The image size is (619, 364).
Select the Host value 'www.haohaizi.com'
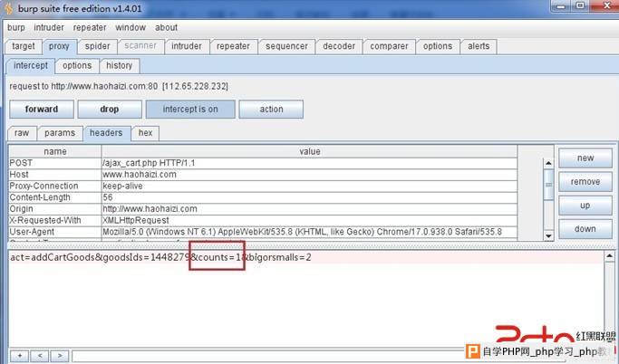(x=310, y=175)
